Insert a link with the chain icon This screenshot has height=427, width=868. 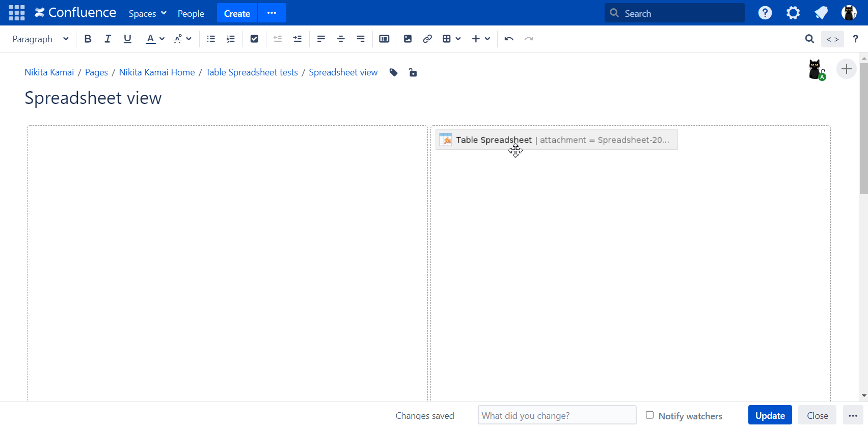click(x=427, y=39)
